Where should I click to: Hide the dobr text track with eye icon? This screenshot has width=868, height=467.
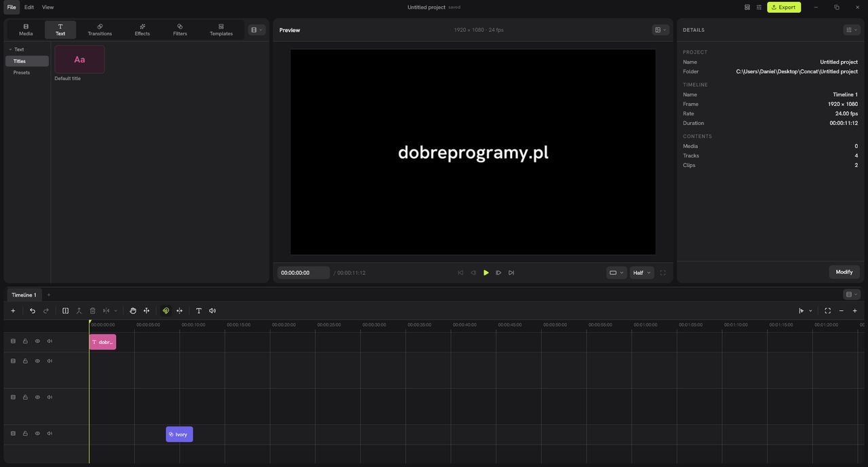[37, 341]
